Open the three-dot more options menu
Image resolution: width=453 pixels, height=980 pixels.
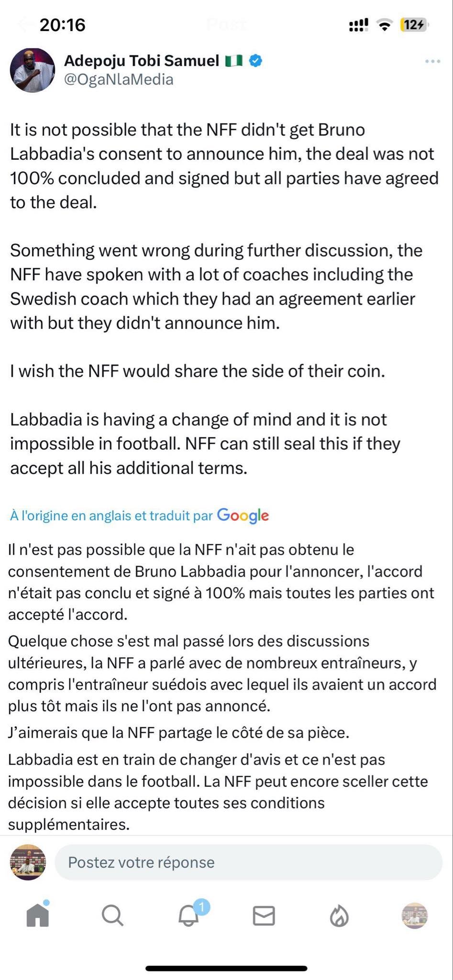pyautogui.click(x=432, y=62)
